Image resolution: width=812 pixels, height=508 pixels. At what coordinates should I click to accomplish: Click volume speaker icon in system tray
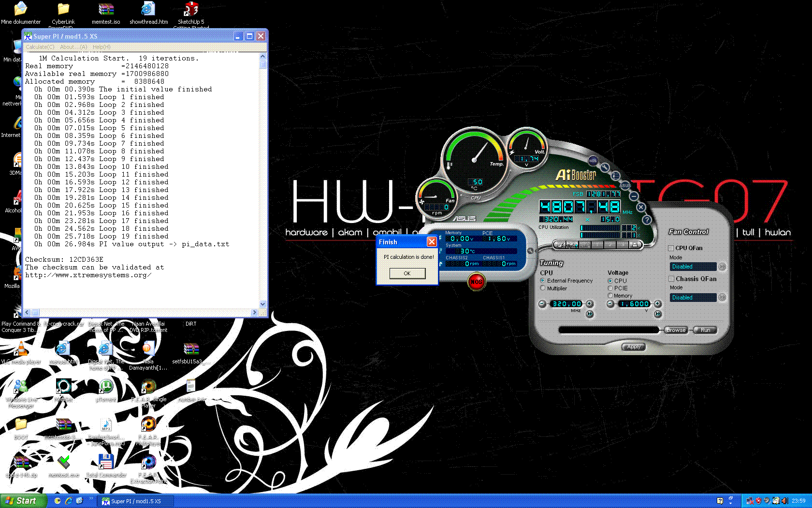(x=784, y=501)
